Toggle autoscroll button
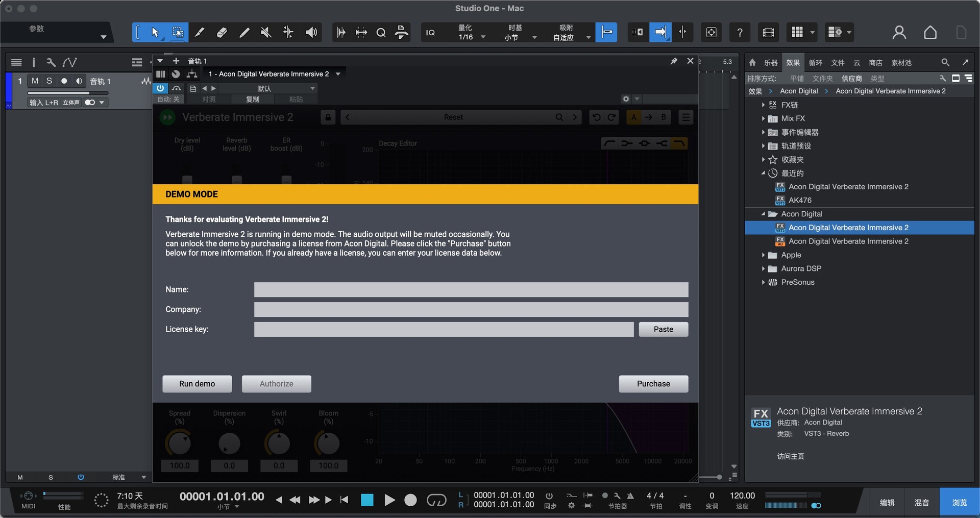 point(660,33)
